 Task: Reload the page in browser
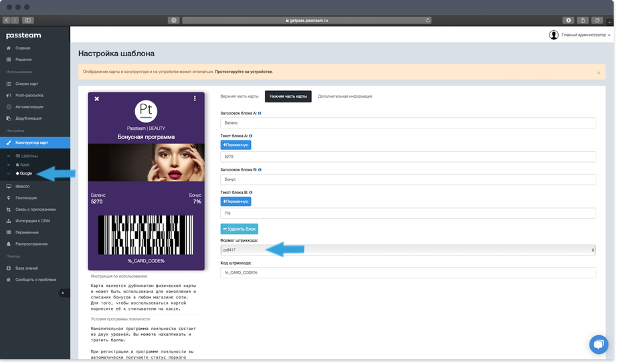tap(428, 21)
